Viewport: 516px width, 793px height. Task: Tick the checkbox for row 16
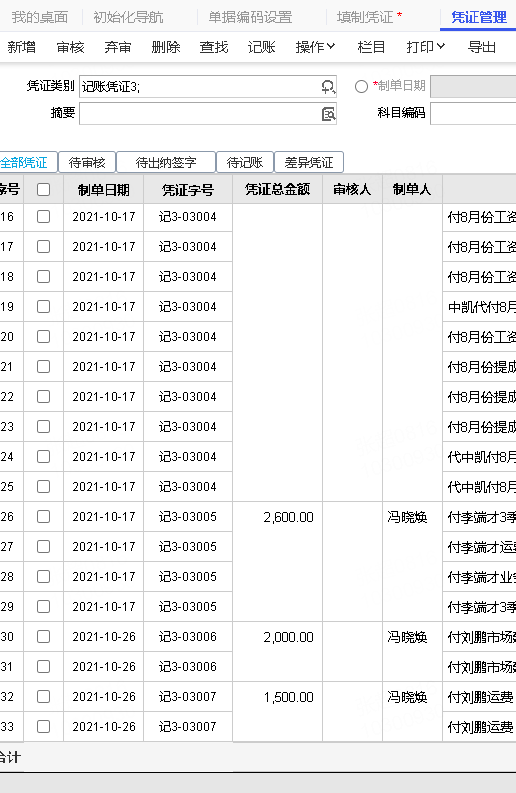44,216
